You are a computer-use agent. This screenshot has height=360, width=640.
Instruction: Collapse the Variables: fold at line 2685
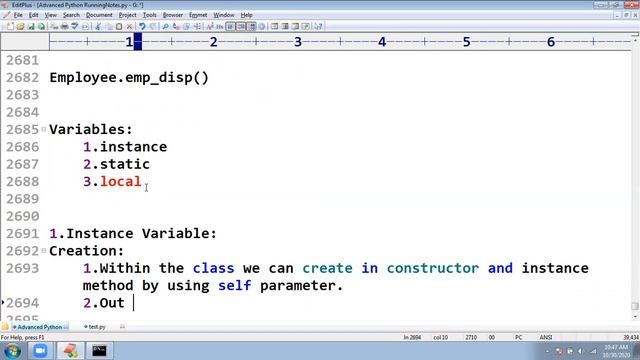click(x=44, y=129)
